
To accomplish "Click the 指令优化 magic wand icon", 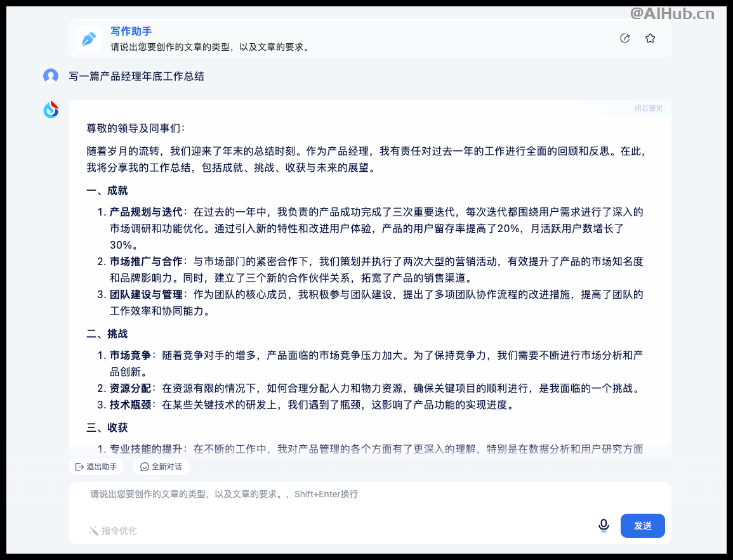I will 93,531.
